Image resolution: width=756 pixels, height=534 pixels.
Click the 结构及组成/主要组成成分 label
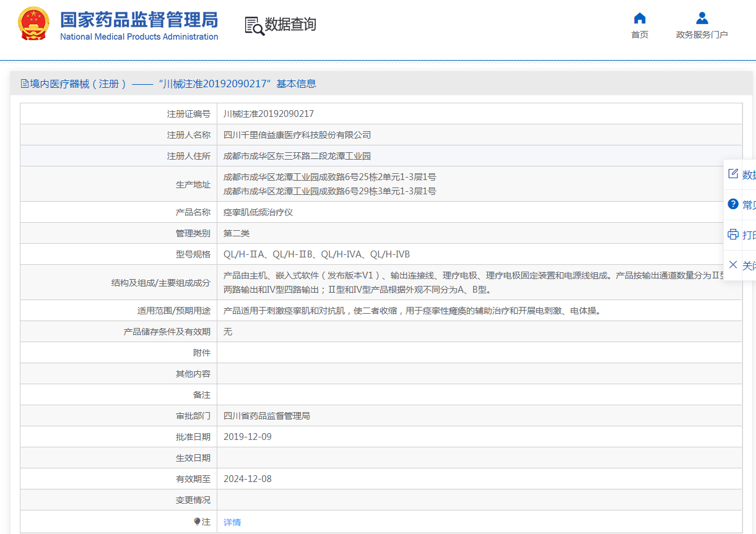(x=161, y=283)
